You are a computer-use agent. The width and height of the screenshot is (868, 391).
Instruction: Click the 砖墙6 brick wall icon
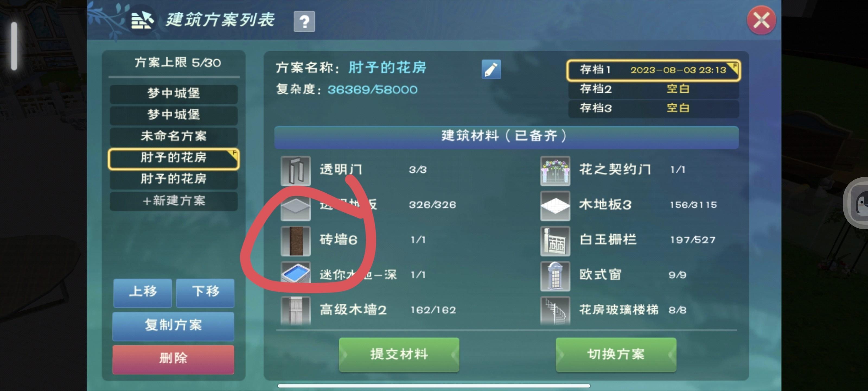(295, 241)
